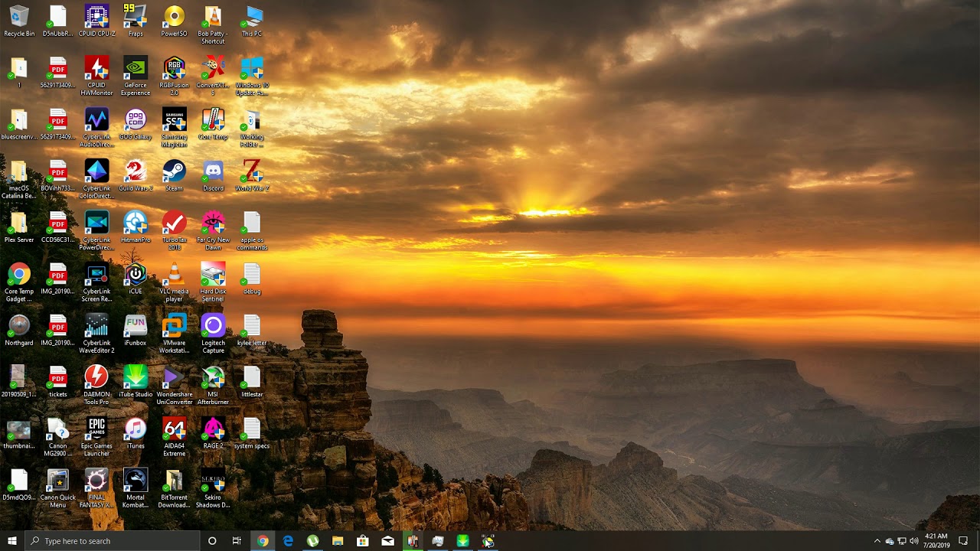Open Samsung Magician shortcut
Viewport: 980px width, 551px height.
tap(174, 127)
